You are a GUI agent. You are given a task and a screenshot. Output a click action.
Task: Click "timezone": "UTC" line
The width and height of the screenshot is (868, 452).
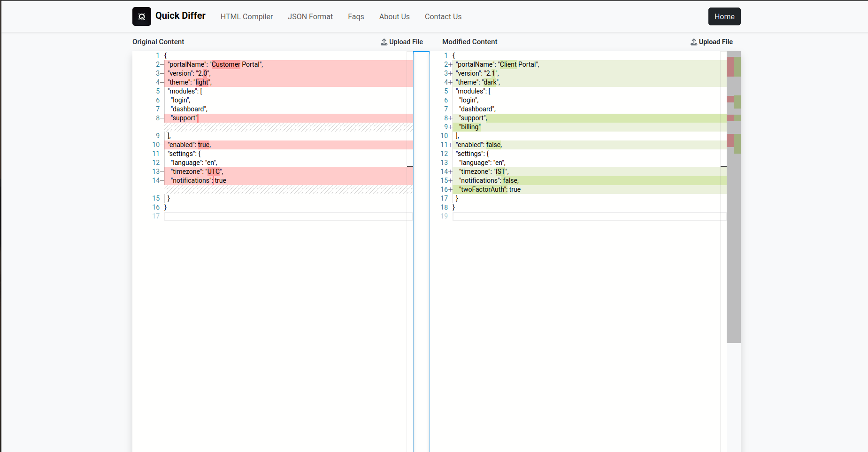point(288,171)
